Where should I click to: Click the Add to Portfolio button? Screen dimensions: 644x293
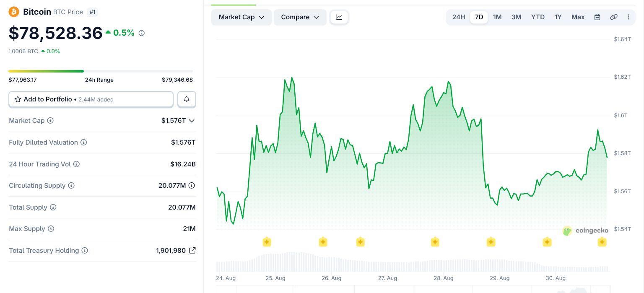point(91,99)
